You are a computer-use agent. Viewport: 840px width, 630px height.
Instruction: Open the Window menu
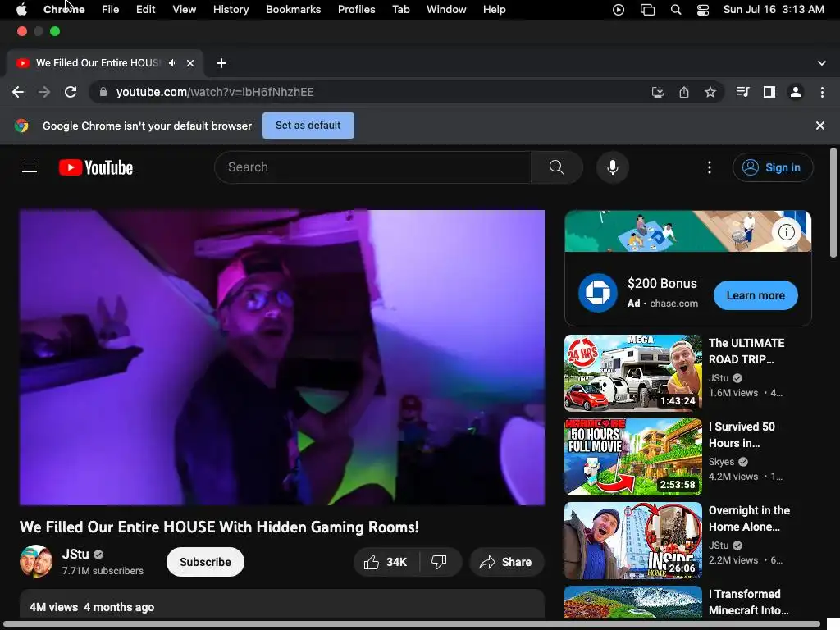tap(446, 9)
